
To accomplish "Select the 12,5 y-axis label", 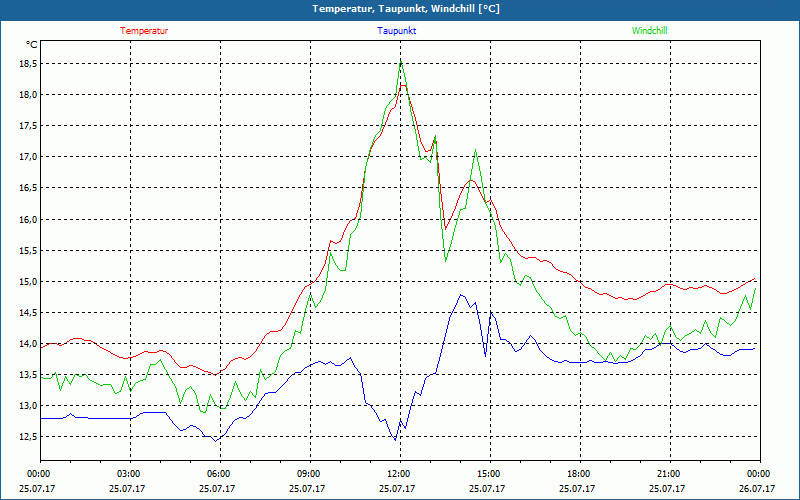I will pyautogui.click(x=28, y=437).
